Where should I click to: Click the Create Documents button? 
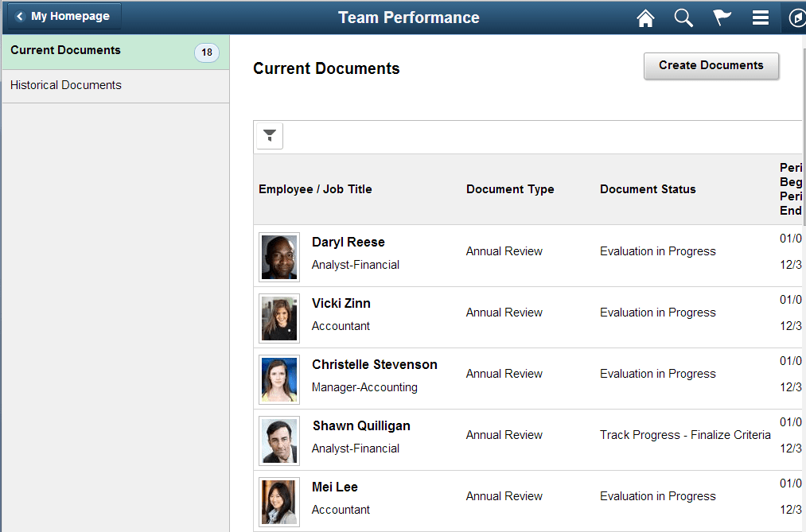point(711,66)
